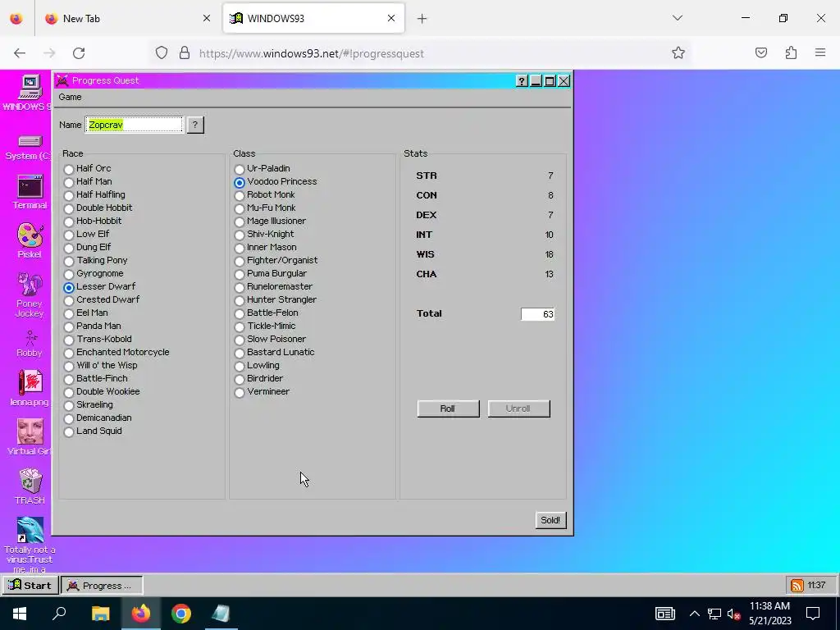Expand the Firefox list all tabs chevron
This screenshot has height=630, width=840.
[677, 18]
